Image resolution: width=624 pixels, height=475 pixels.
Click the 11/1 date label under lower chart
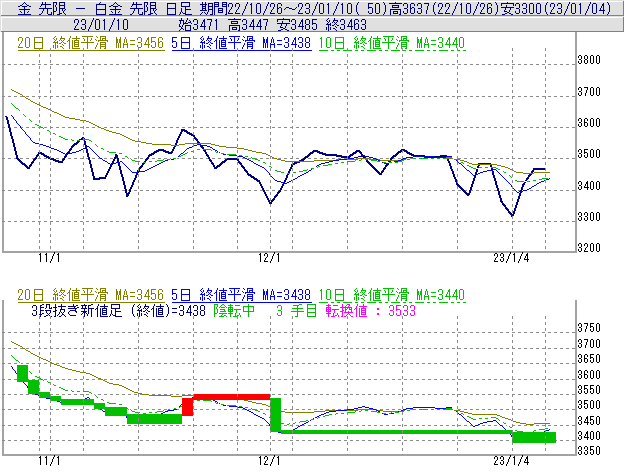(x=49, y=461)
